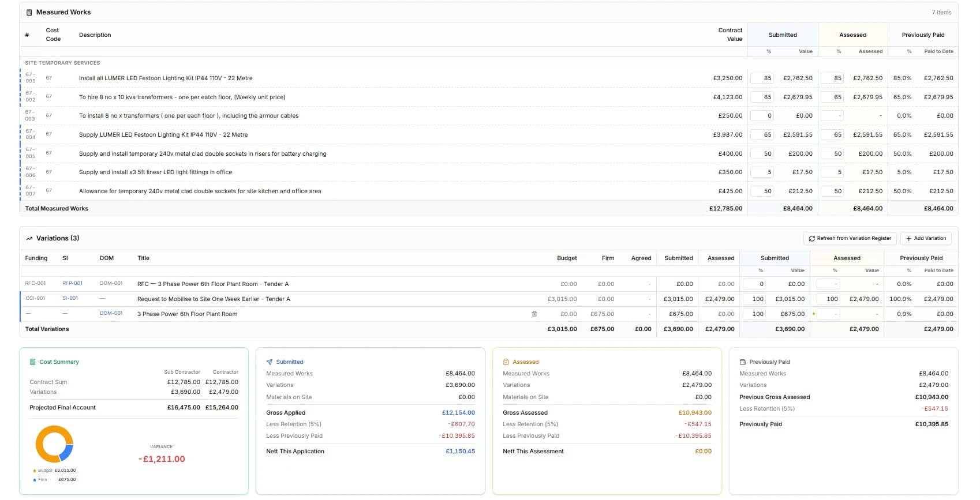Image resolution: width=980 pixels, height=500 pixels.
Task: Click the £10,943.00 Gross Assessed amount
Action: [x=695, y=412]
